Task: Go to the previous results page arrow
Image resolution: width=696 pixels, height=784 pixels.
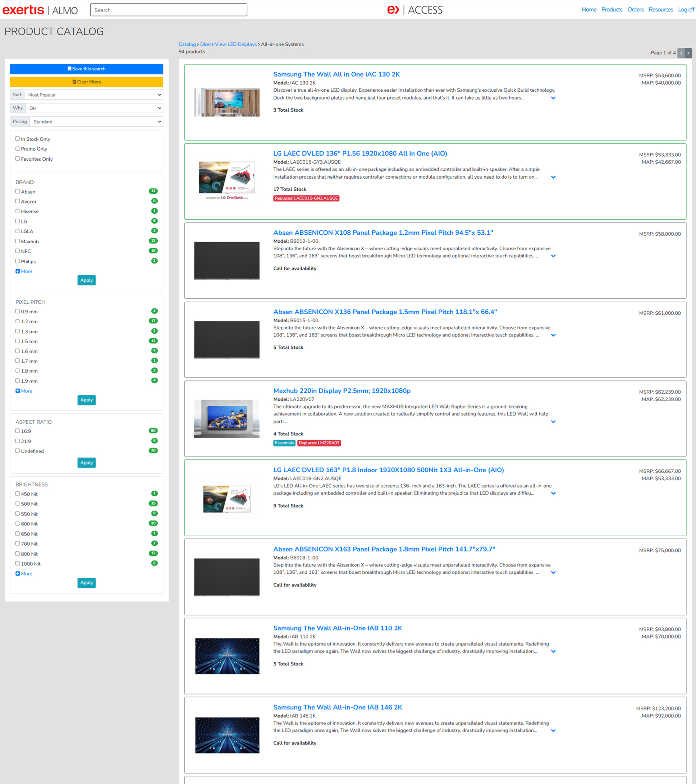Action: click(681, 53)
